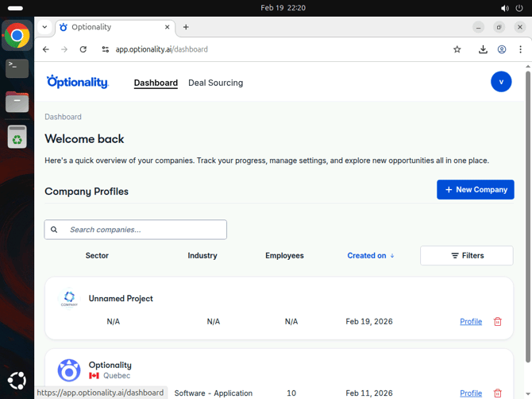Click the Optionality logo in header
The width and height of the screenshot is (532, 399).
pyautogui.click(x=78, y=82)
